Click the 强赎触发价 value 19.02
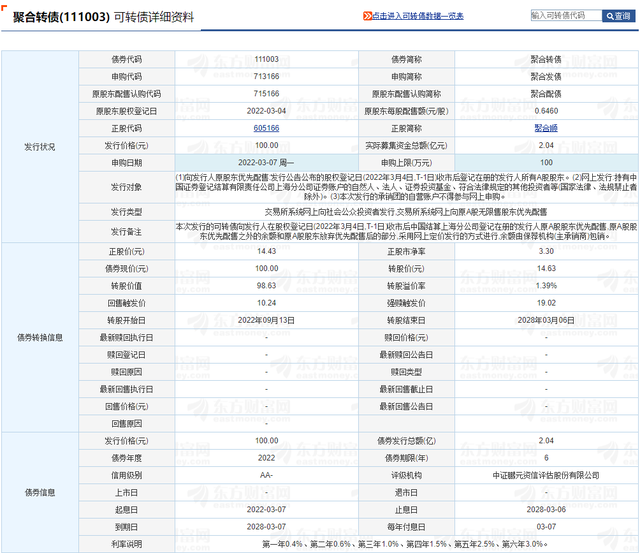The width and height of the screenshot is (640, 553). [x=546, y=303]
